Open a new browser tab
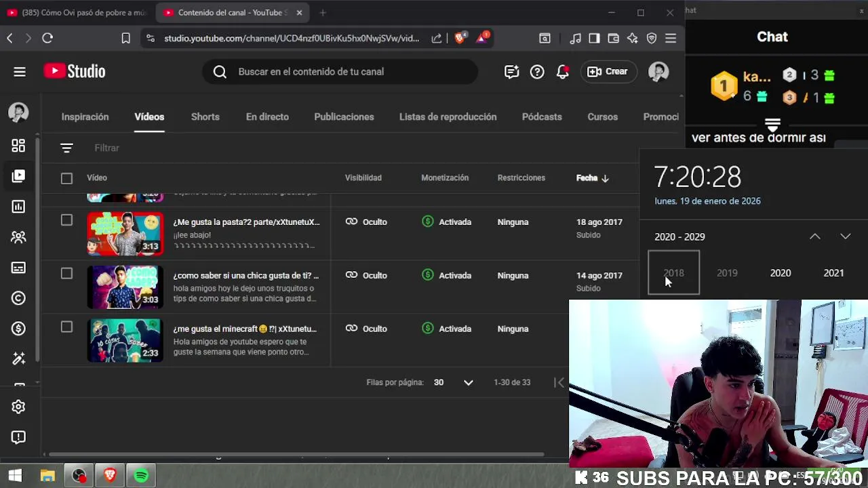The width and height of the screenshot is (868, 488). coord(323,12)
